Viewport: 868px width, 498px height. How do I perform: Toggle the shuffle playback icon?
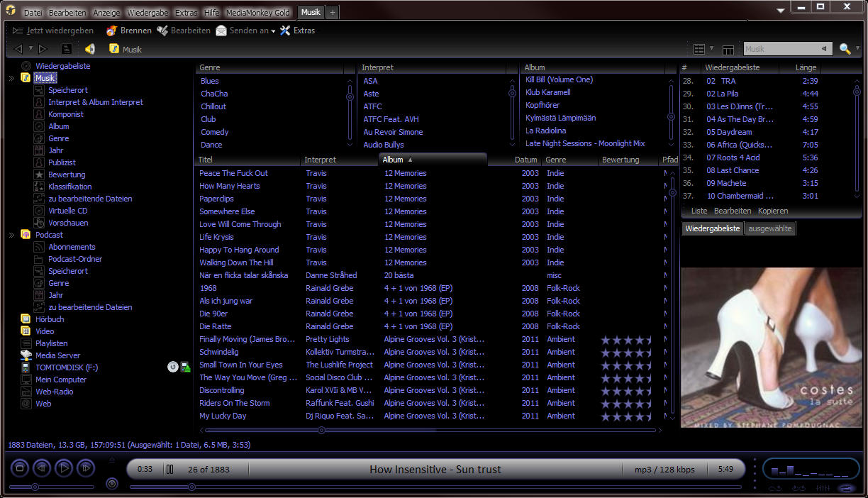(x=799, y=488)
